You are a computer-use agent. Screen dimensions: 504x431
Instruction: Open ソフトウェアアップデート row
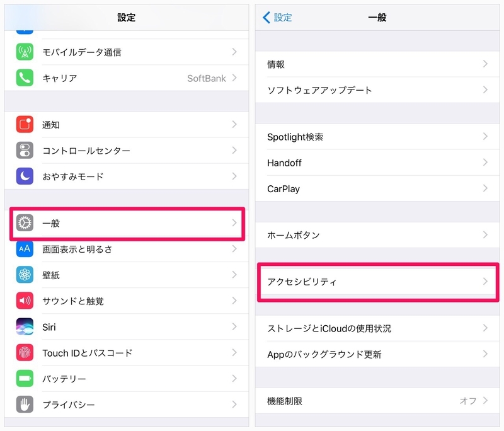377,90
